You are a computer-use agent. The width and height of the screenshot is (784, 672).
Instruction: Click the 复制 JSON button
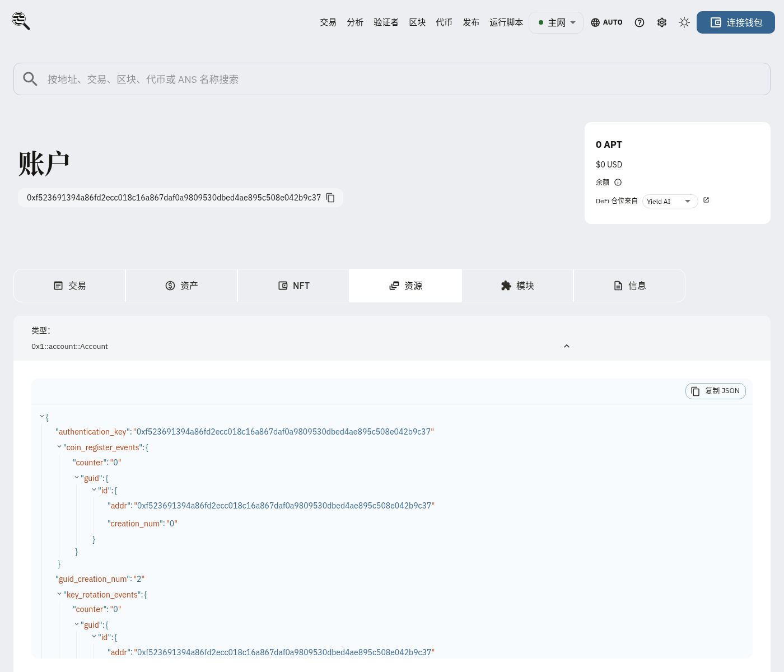(716, 391)
